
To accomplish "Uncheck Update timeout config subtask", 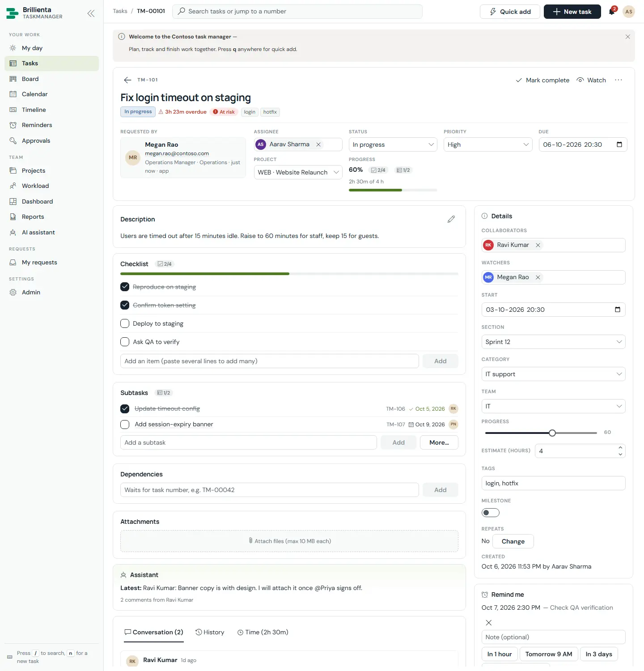I will (x=125, y=409).
